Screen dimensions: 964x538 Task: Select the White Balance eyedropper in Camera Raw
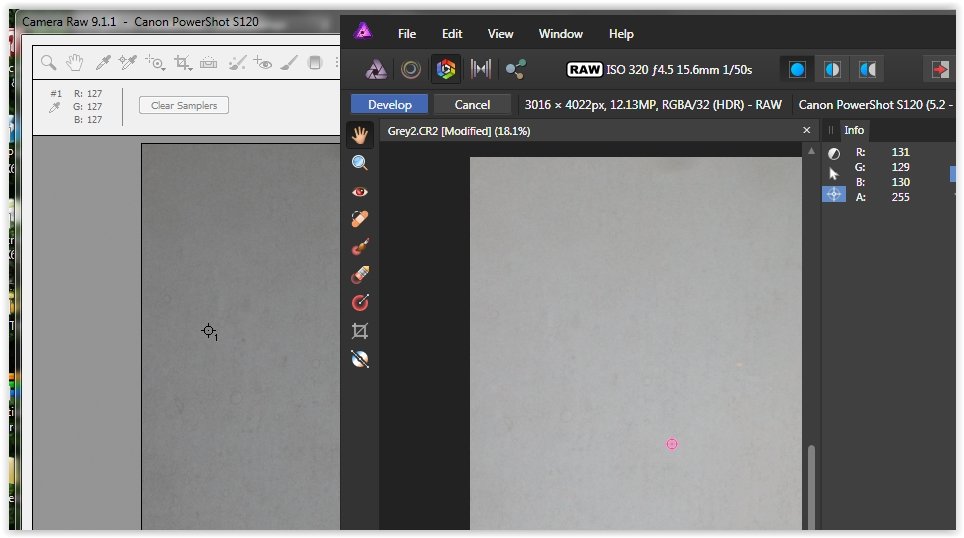click(103, 62)
